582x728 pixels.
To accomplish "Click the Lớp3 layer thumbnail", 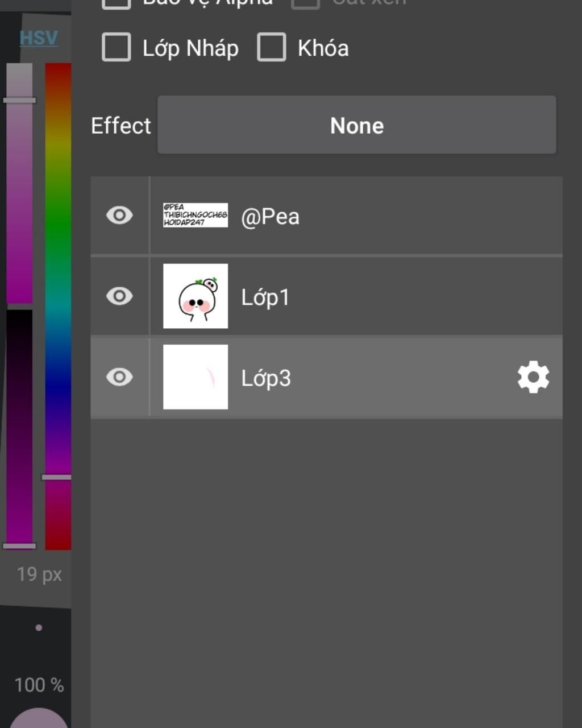I will point(196,377).
